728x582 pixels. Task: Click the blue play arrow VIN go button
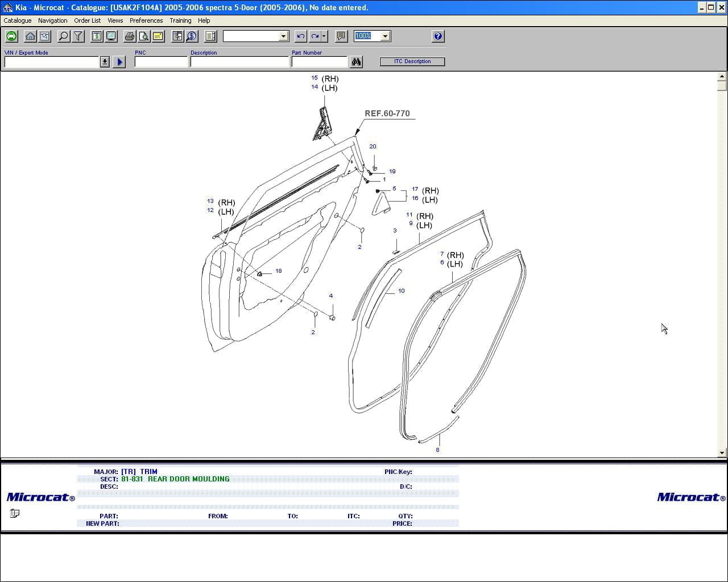tap(119, 62)
